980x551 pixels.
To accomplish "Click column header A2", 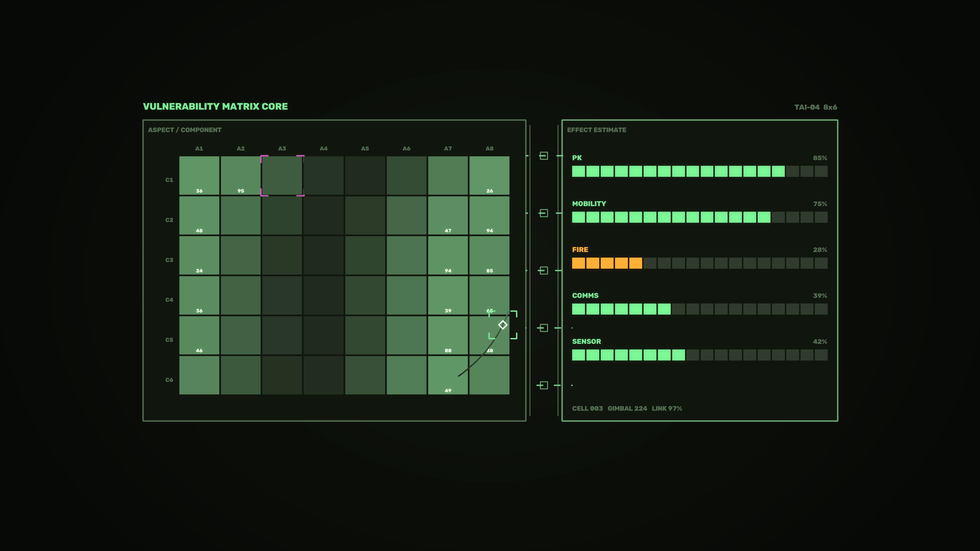I will 241,148.
